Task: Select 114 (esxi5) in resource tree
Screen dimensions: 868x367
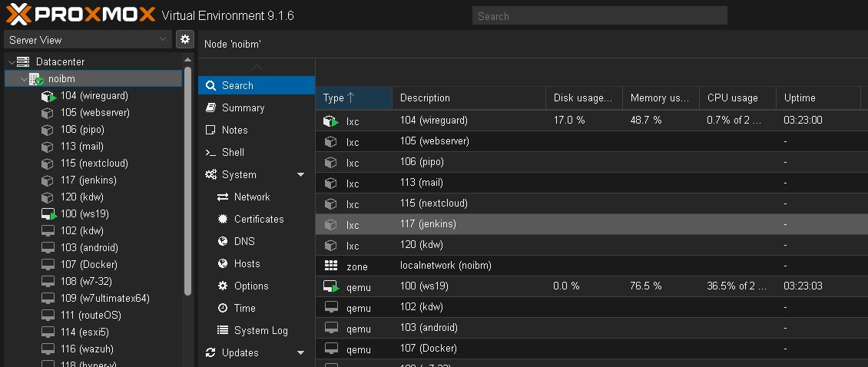Action: pyautogui.click(x=84, y=332)
